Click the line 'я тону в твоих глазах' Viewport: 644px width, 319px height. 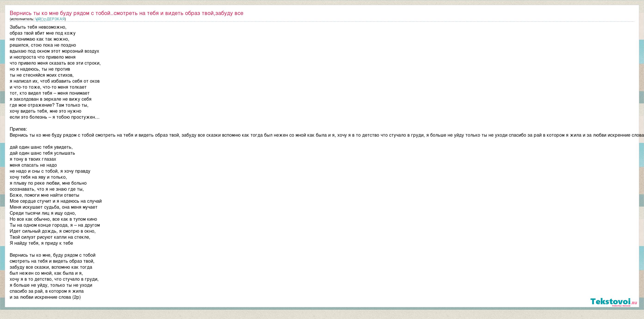(33, 159)
